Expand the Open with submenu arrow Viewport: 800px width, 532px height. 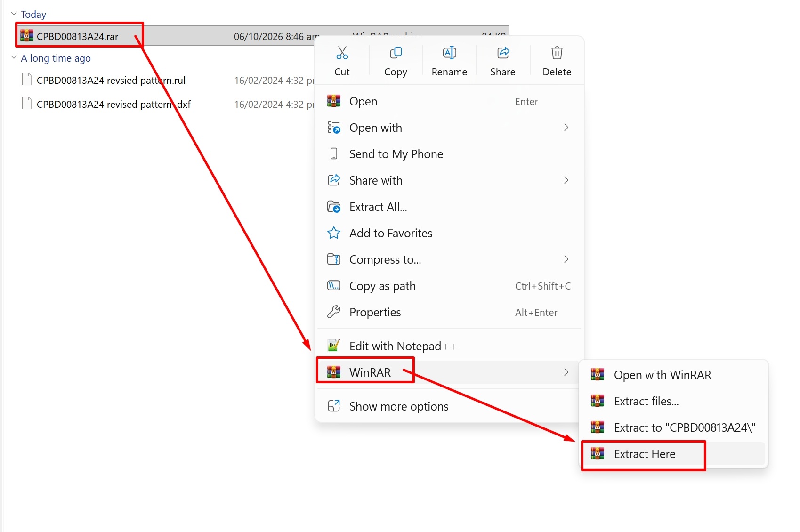pos(566,128)
